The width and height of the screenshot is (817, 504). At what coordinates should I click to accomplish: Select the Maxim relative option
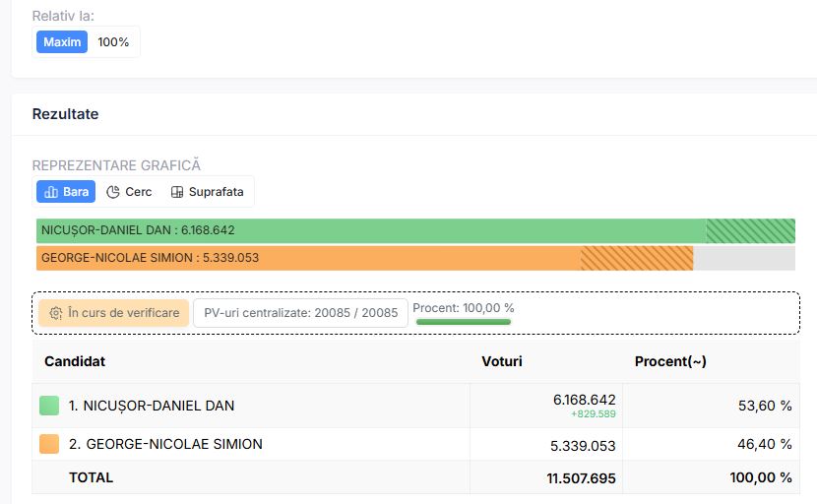[x=62, y=41]
